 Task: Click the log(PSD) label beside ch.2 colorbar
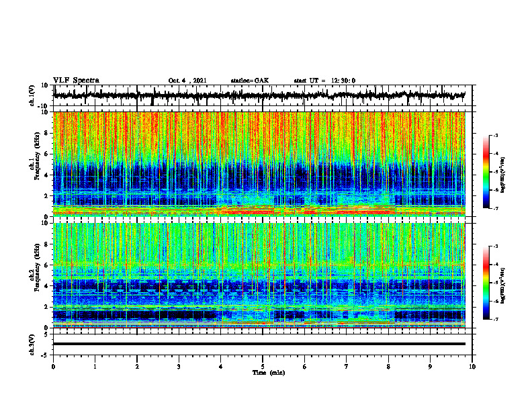coord(502,287)
